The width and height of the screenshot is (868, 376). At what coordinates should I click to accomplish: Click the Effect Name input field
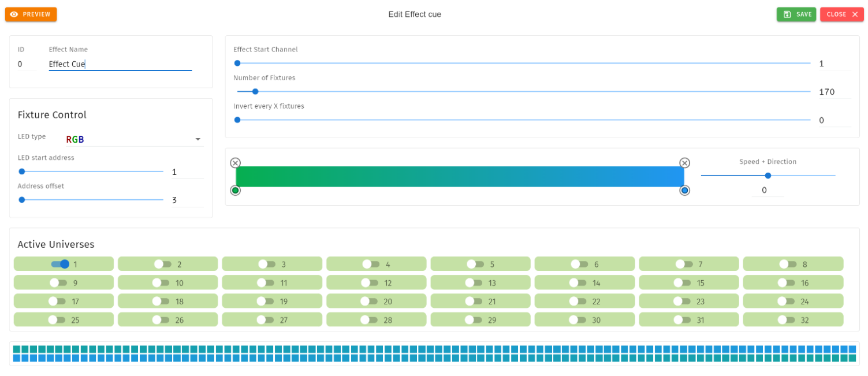pos(120,64)
